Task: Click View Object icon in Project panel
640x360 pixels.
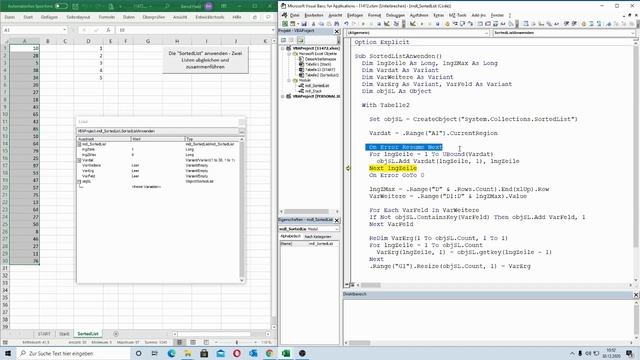Action: (291, 40)
